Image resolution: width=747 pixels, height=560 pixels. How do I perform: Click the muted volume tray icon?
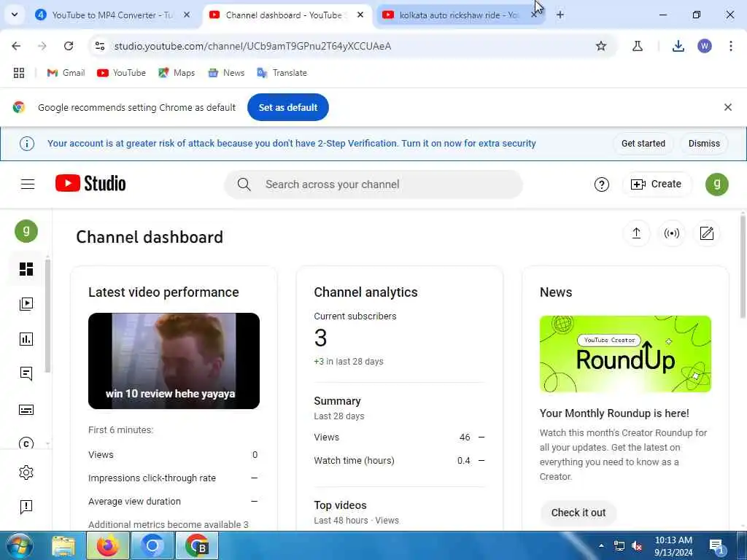point(637,546)
